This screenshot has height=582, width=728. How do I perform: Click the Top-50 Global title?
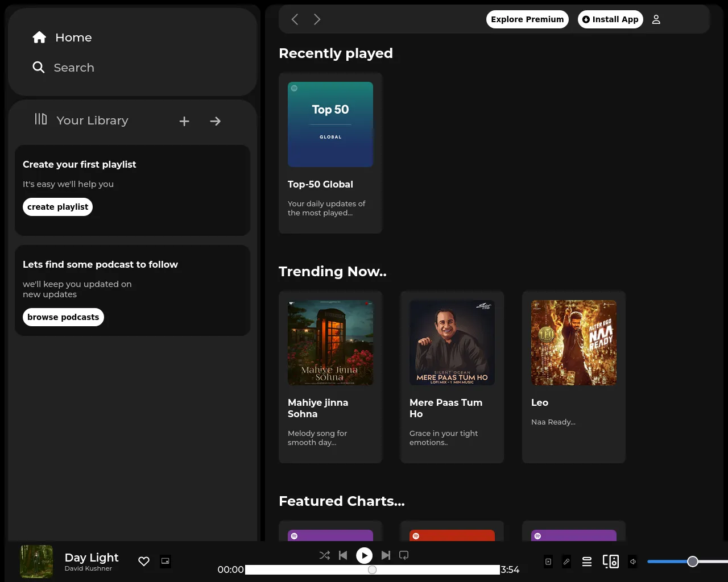pyautogui.click(x=320, y=184)
